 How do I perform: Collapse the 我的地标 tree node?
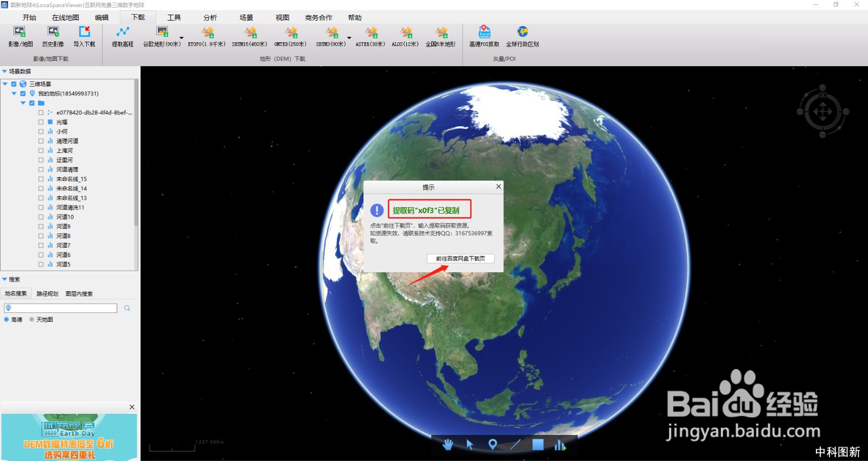14,93
